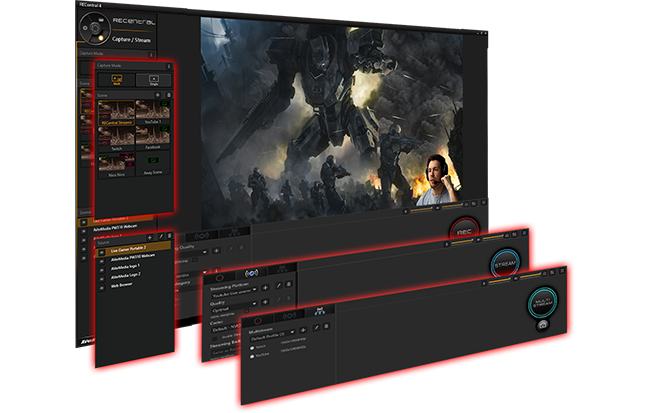Add a new scene with the plus icon

(158, 95)
